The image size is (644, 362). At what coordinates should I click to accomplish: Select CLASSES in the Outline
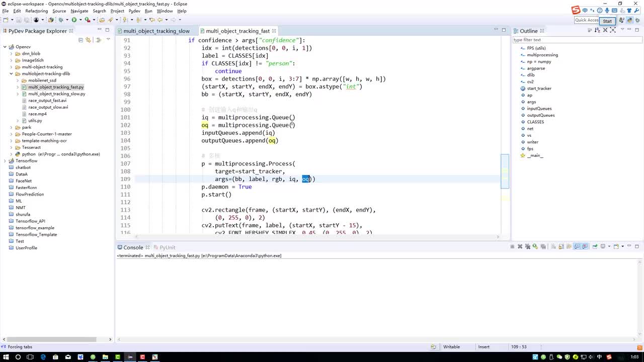pyautogui.click(x=535, y=122)
